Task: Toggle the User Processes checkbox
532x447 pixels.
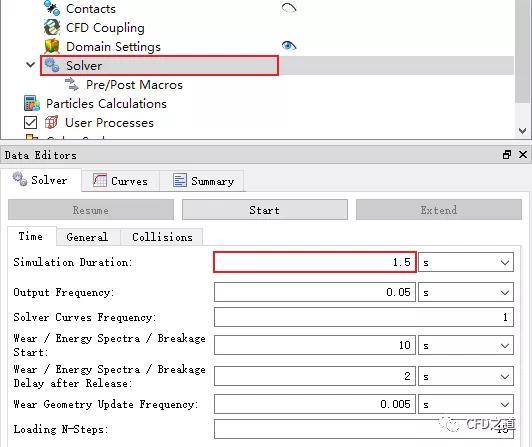Action: [31, 123]
